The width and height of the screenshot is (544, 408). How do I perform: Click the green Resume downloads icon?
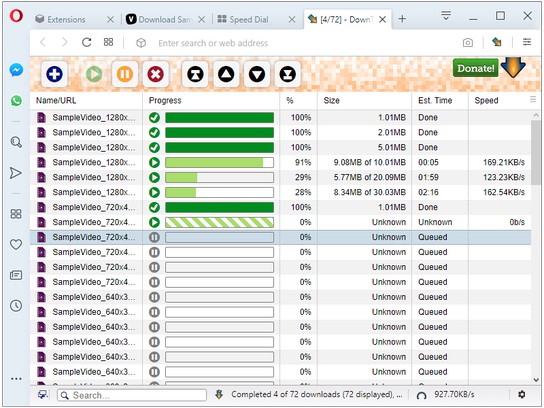(94, 74)
